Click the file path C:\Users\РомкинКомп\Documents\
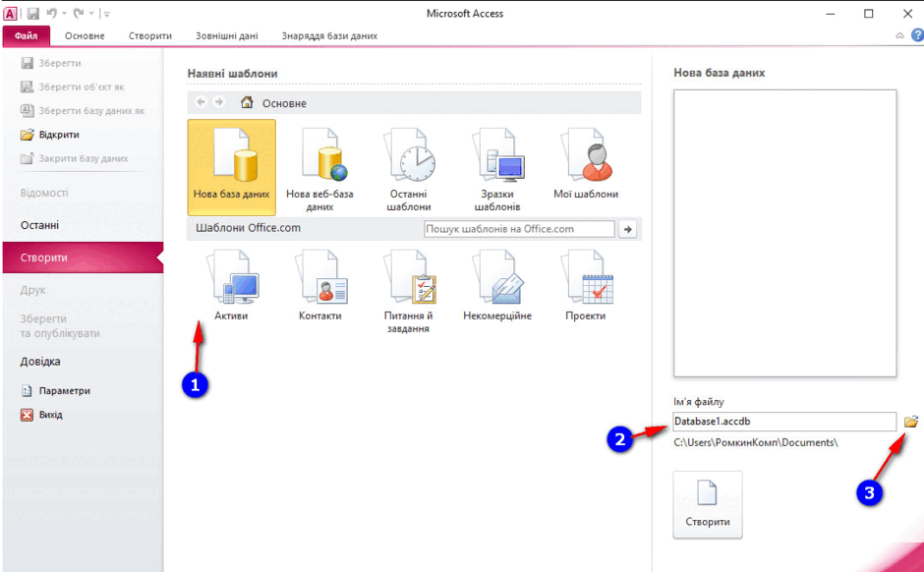 pos(756,442)
